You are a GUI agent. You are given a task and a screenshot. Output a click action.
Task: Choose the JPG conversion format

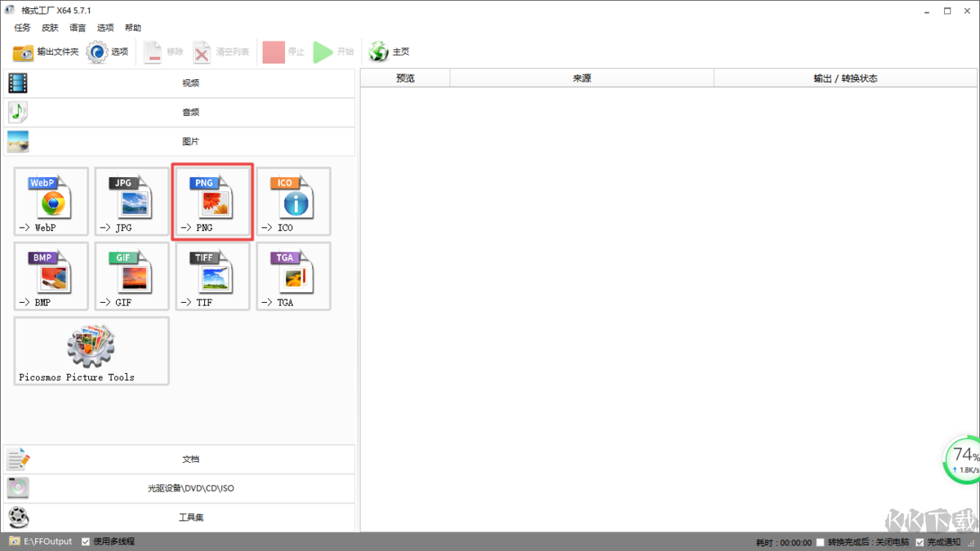pos(131,202)
